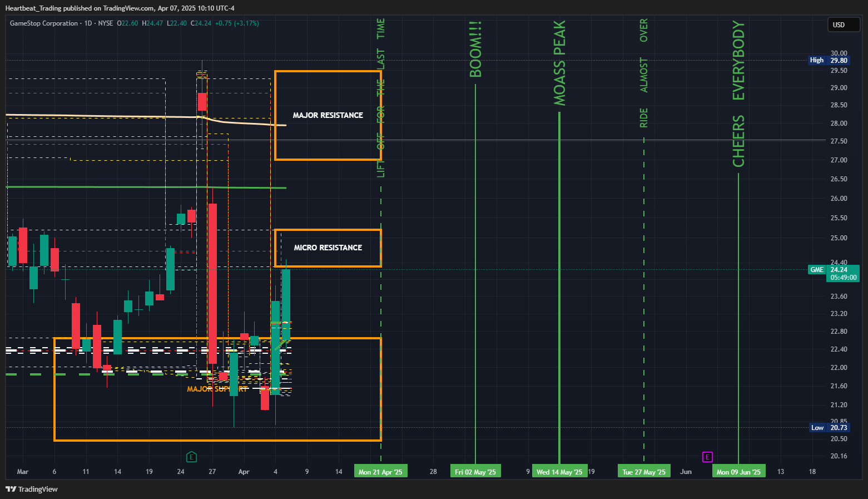Screen dimensions: 868x499
Task: Click the TradingView logo at bottom left
Action: coord(32,489)
